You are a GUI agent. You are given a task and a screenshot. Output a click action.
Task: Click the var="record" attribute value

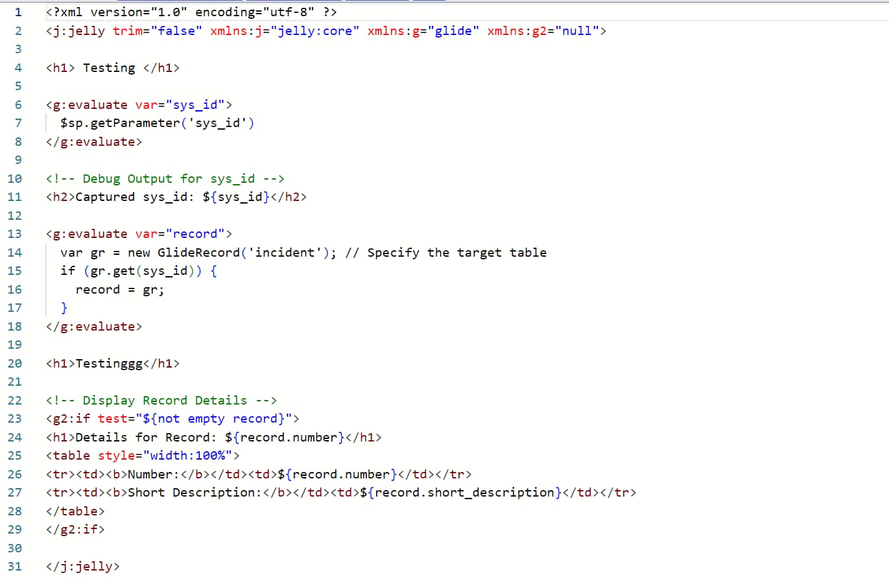coord(195,233)
